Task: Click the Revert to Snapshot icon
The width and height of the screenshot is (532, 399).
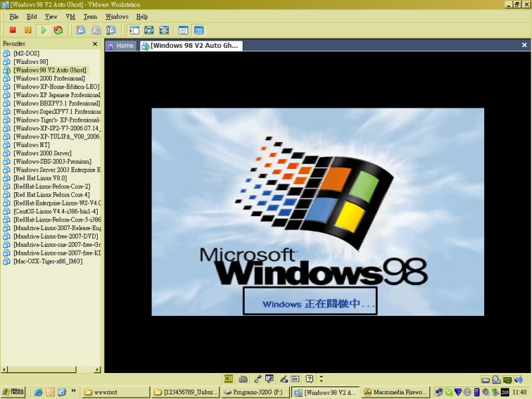Action: click(96, 30)
